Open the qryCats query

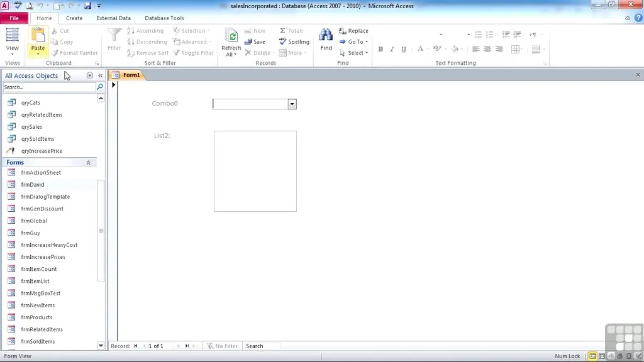tap(31, 102)
